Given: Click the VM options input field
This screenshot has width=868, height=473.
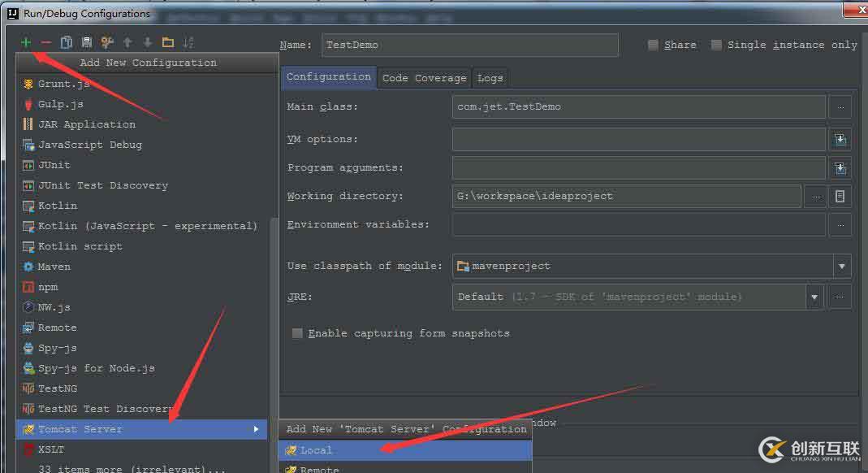Looking at the screenshot, I should click(639, 140).
